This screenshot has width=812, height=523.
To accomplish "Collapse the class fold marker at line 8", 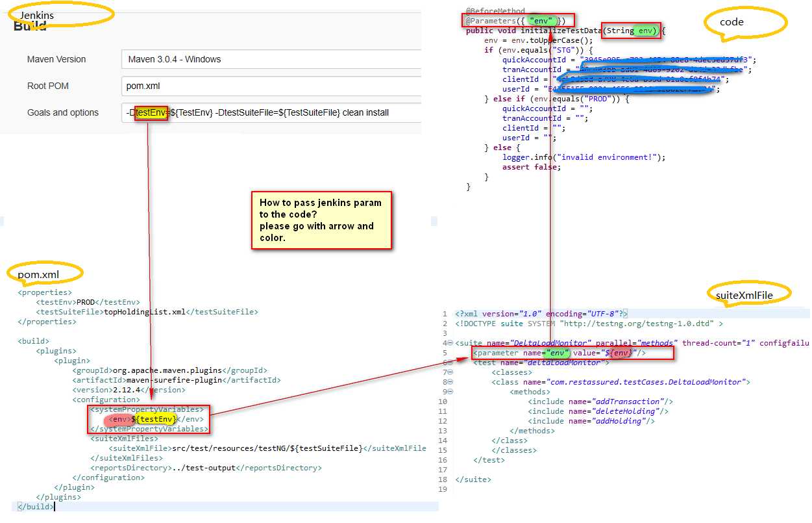I will coord(451,382).
